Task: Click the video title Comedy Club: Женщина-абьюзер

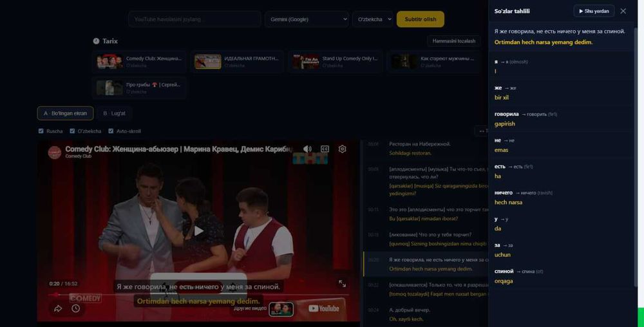Action: tap(179, 149)
